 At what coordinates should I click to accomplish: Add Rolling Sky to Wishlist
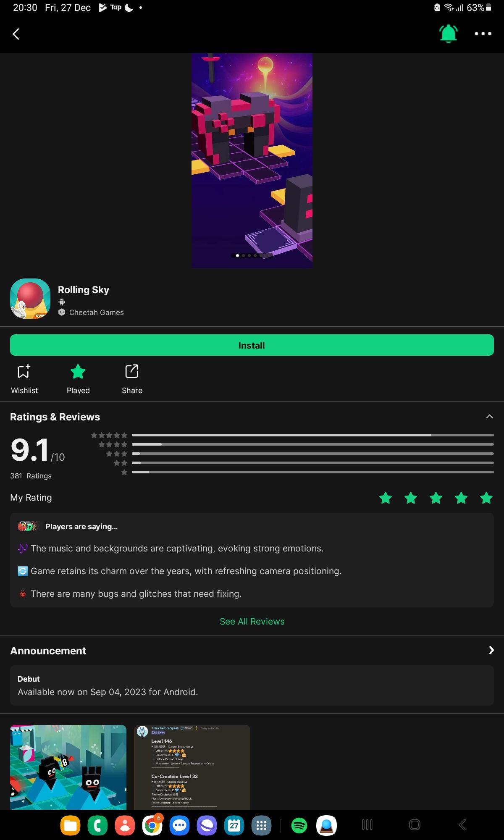coord(24,379)
